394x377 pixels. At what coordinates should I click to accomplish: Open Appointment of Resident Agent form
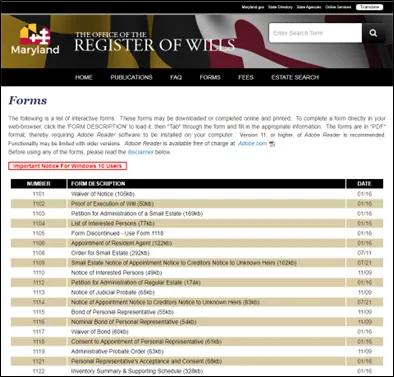pos(121,243)
